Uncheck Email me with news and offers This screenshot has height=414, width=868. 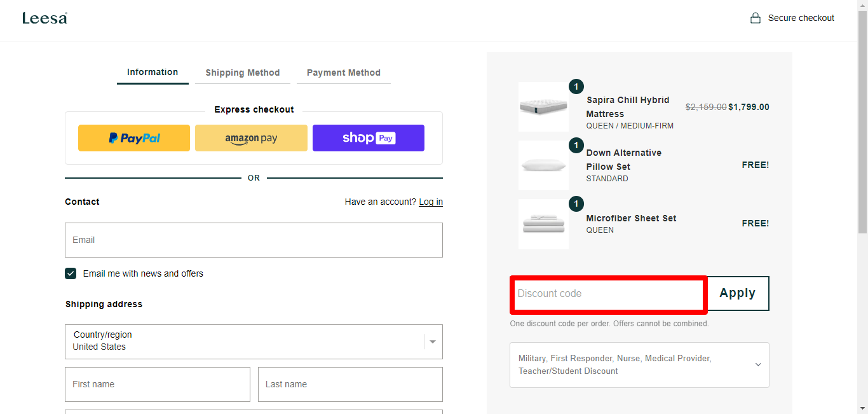(71, 273)
